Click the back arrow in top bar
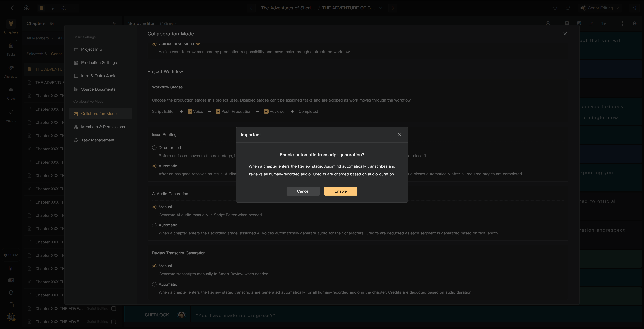The height and width of the screenshot is (329, 644). pos(12,8)
